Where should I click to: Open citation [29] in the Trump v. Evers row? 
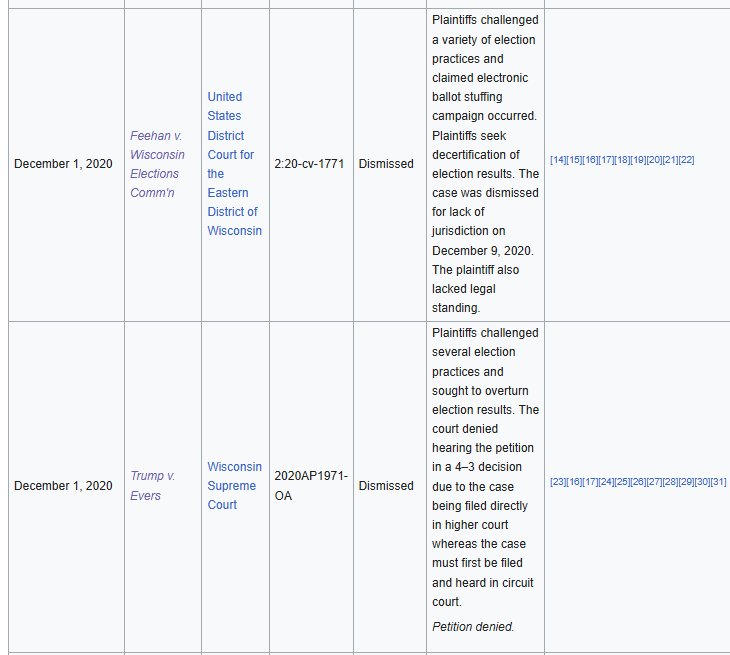click(x=686, y=482)
